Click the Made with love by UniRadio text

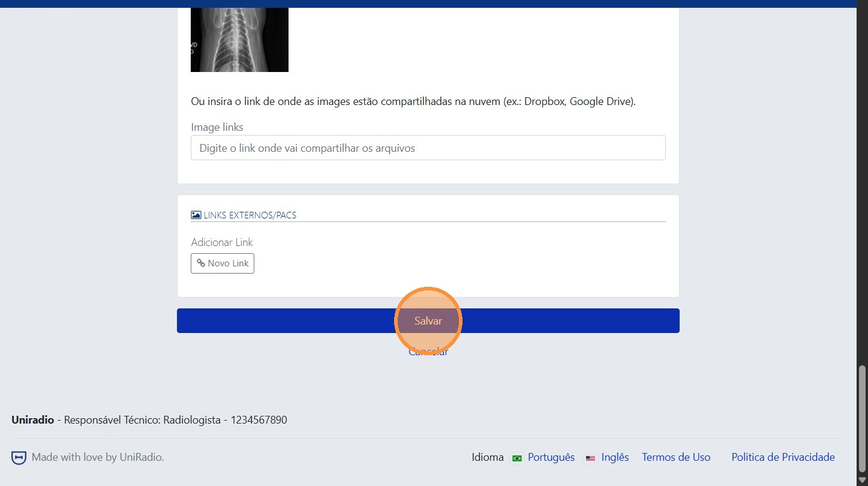(98, 457)
